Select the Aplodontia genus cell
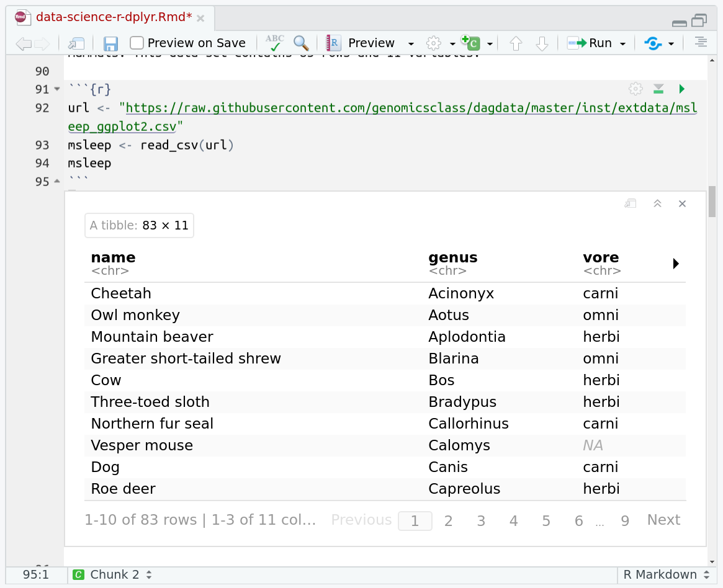 coord(467,337)
